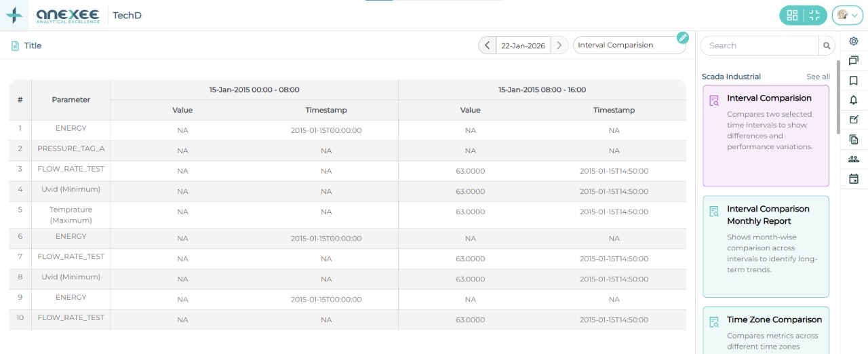Switch to dashboard grid view
Screen dimensions: 868x354
[791, 15]
